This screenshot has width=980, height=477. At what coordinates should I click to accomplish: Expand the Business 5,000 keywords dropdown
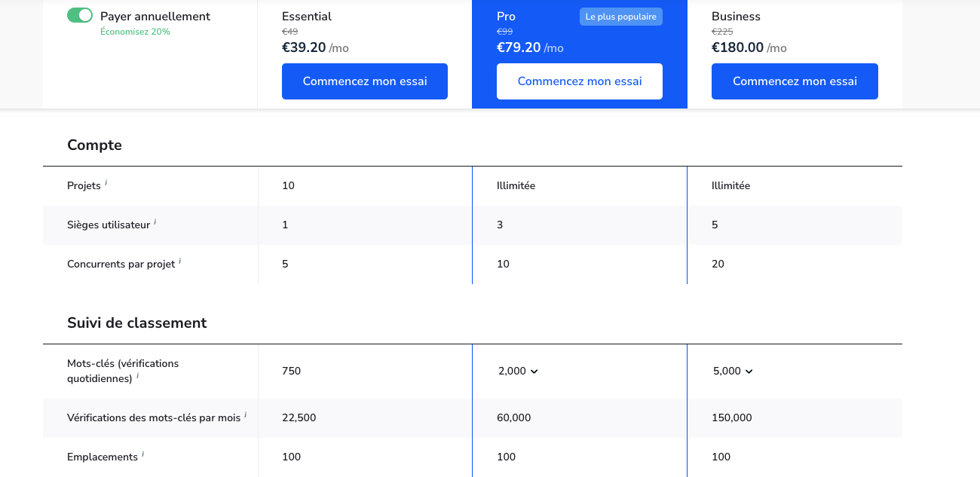pos(733,371)
